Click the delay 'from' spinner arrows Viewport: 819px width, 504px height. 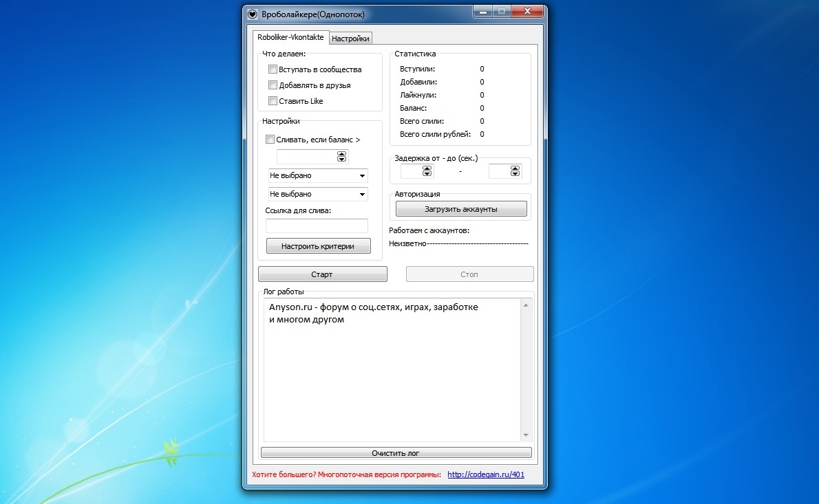point(427,171)
